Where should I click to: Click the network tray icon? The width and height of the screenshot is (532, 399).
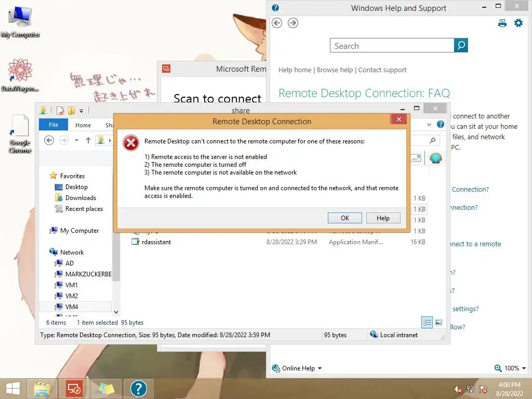tap(471, 389)
